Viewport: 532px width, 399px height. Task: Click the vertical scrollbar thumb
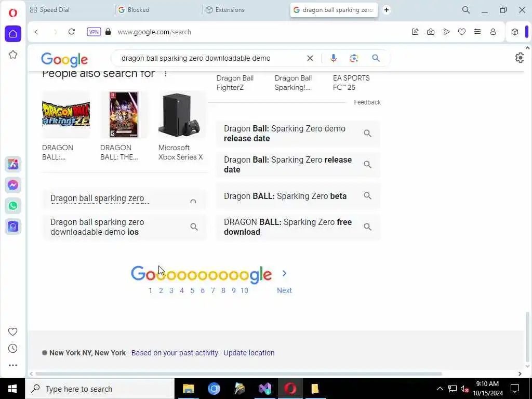(527, 337)
